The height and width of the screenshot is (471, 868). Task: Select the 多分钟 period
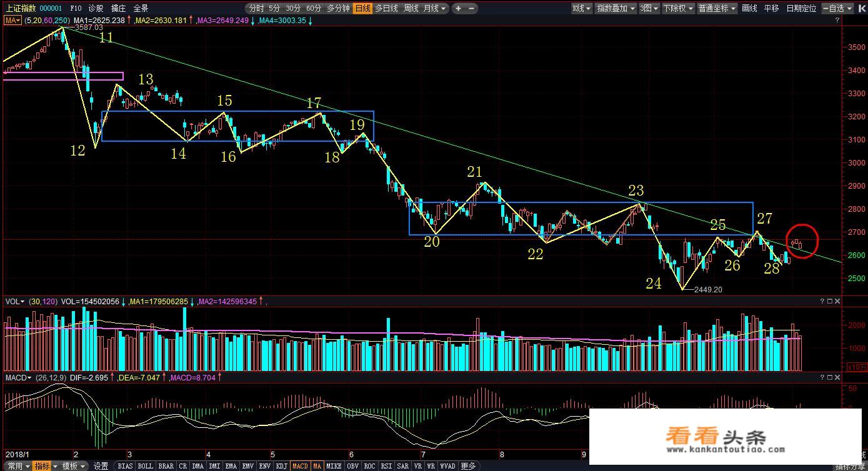click(338, 9)
